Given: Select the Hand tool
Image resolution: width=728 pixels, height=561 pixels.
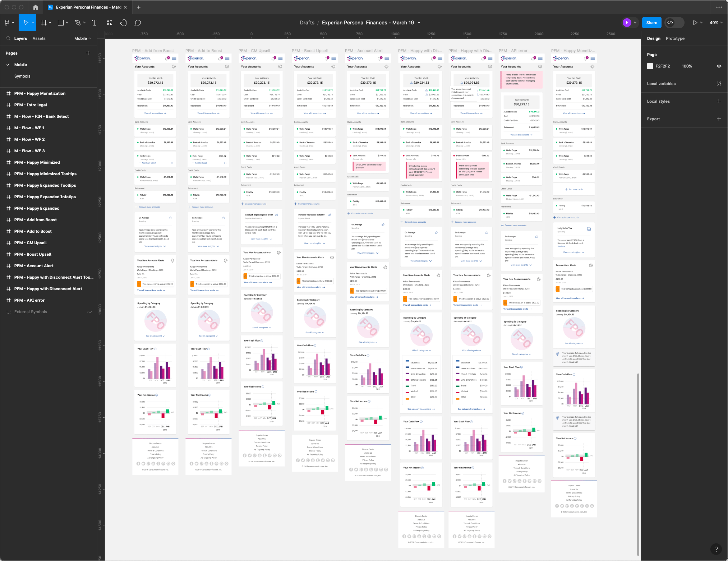Looking at the screenshot, I should 123,23.
